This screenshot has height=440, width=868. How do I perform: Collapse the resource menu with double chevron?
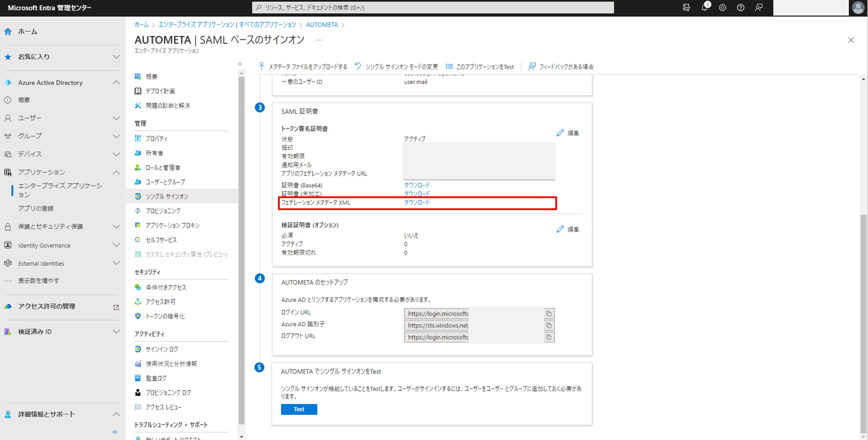coord(240,64)
